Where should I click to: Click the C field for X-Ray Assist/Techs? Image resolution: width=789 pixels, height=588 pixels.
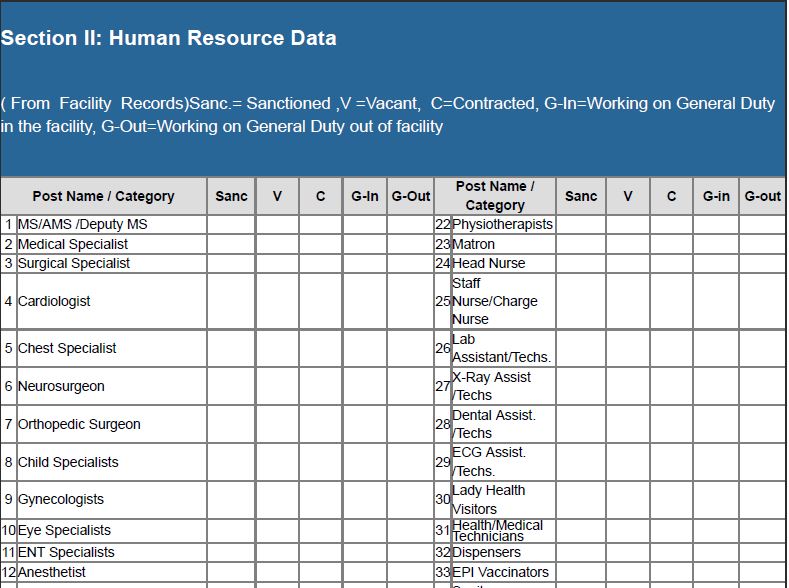click(x=671, y=386)
